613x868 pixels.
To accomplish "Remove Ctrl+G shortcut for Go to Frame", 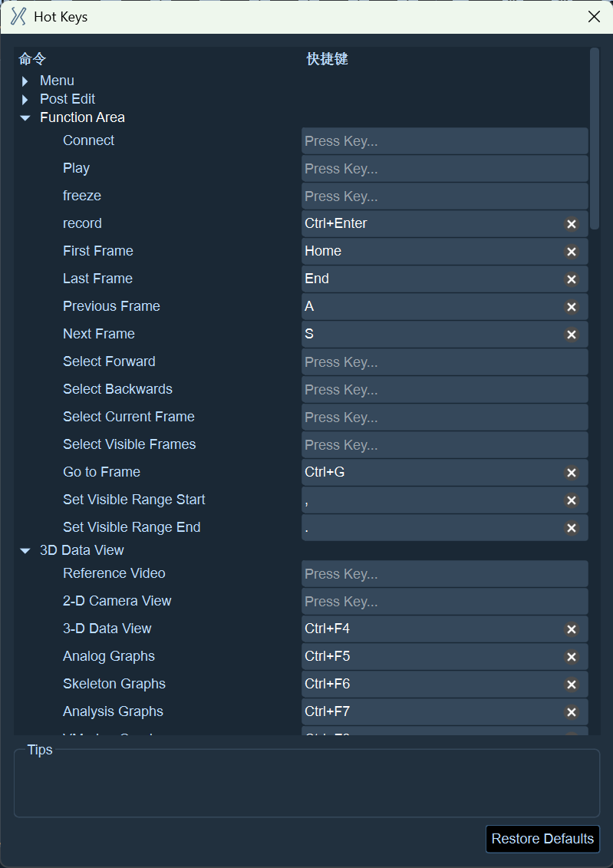I will pos(572,473).
